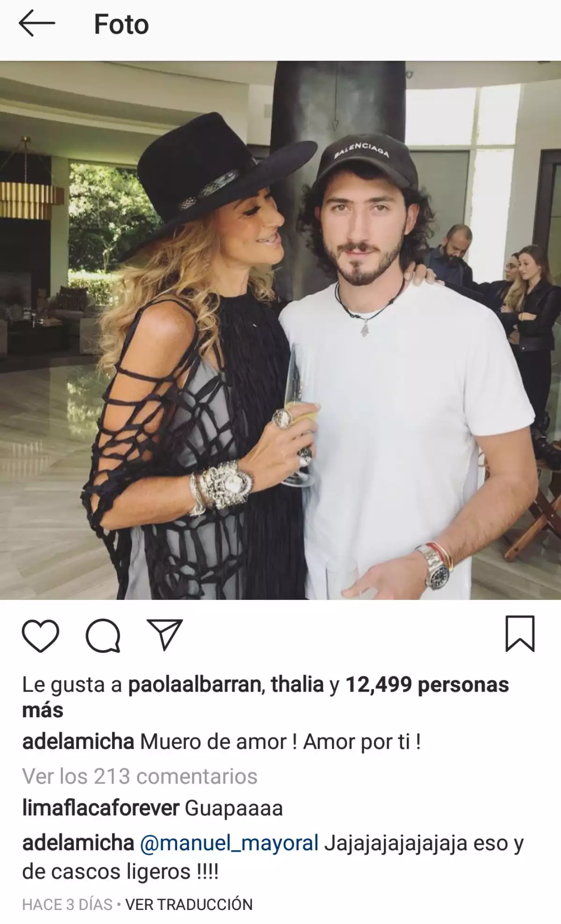Screen dimensions: 561x924
Task: View the 12,499 personas más likes list
Action: tap(266, 697)
